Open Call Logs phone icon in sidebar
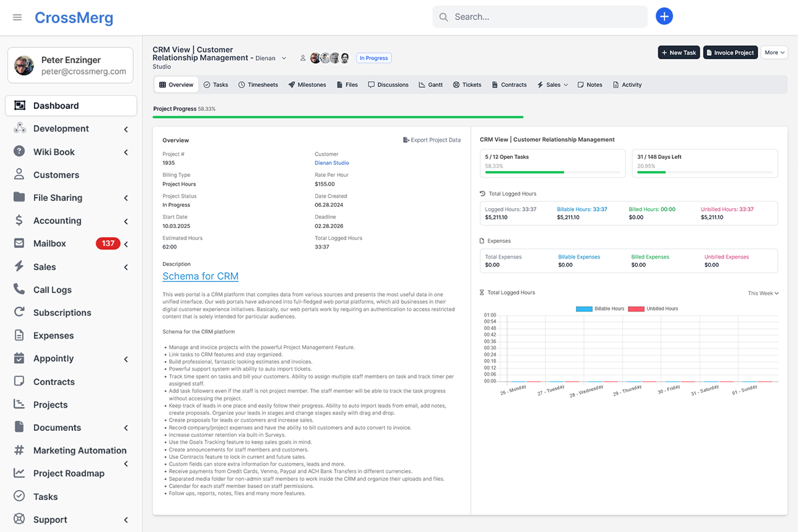The width and height of the screenshot is (798, 532). point(19,289)
